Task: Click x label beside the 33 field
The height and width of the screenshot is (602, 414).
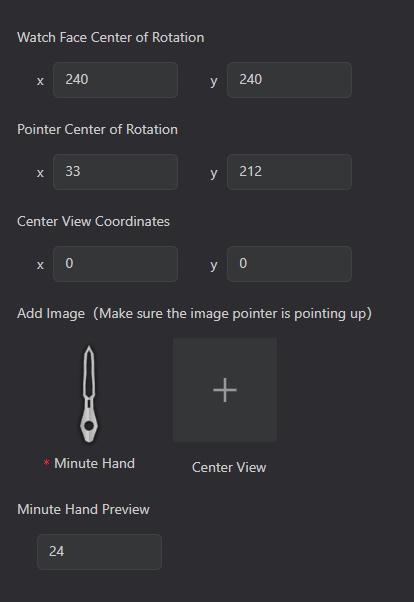Action: 40,173
